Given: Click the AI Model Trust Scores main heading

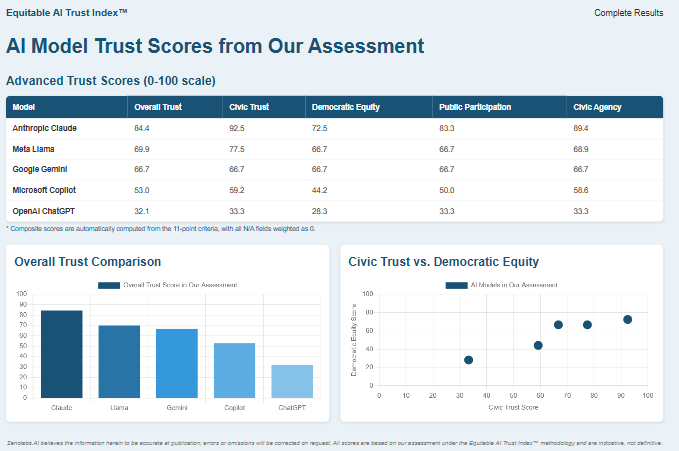Looking at the screenshot, I should point(215,46).
